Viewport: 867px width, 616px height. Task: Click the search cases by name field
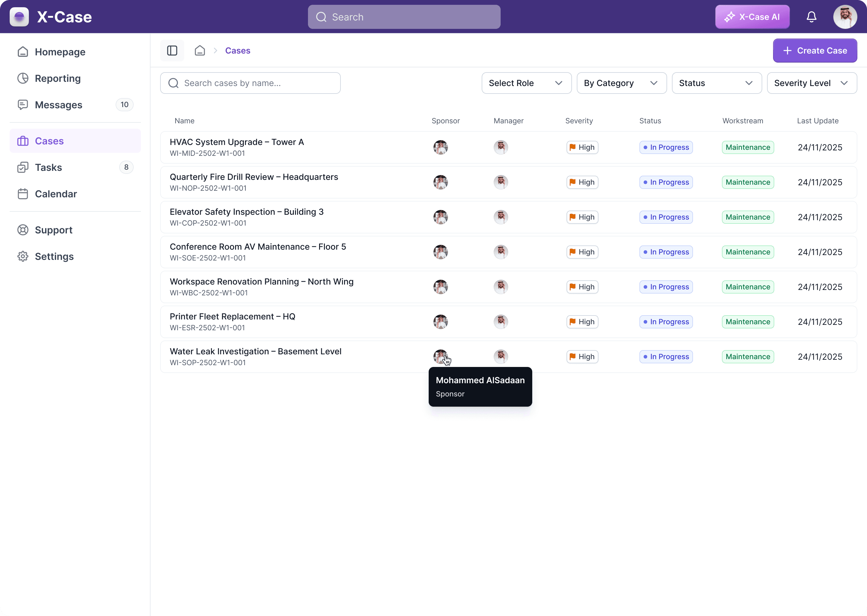250,83
